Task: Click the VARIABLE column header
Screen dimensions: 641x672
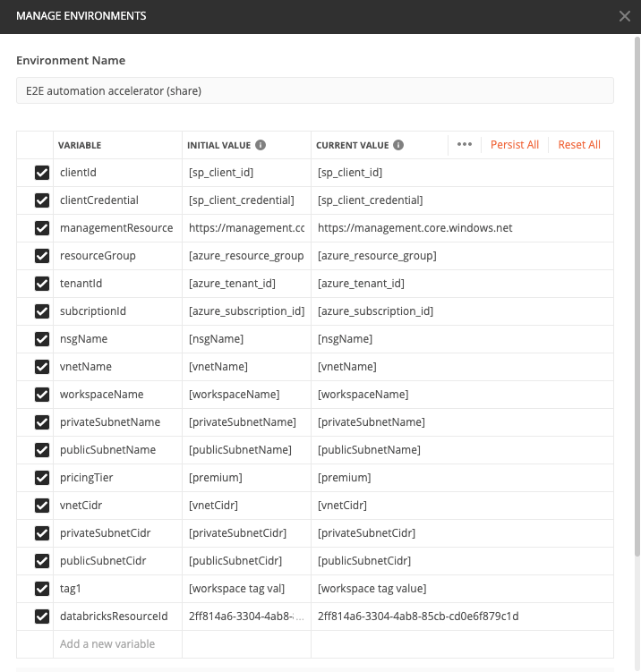Action: (80, 145)
